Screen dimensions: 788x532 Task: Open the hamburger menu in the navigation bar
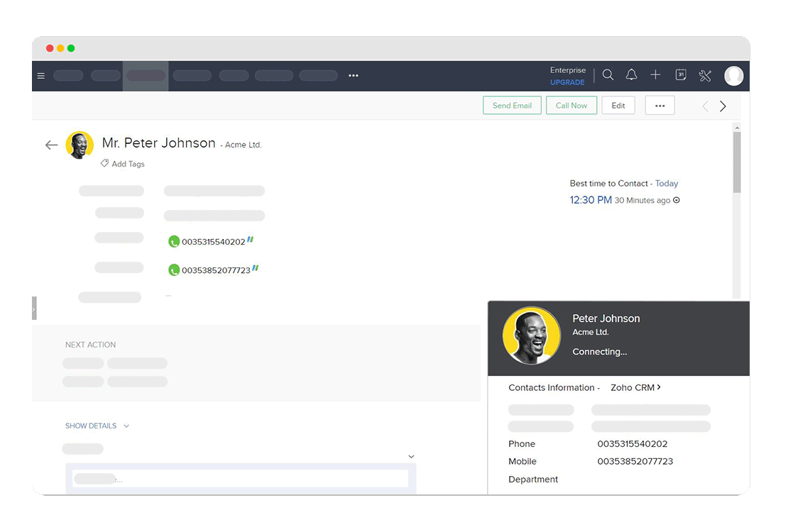(41, 76)
